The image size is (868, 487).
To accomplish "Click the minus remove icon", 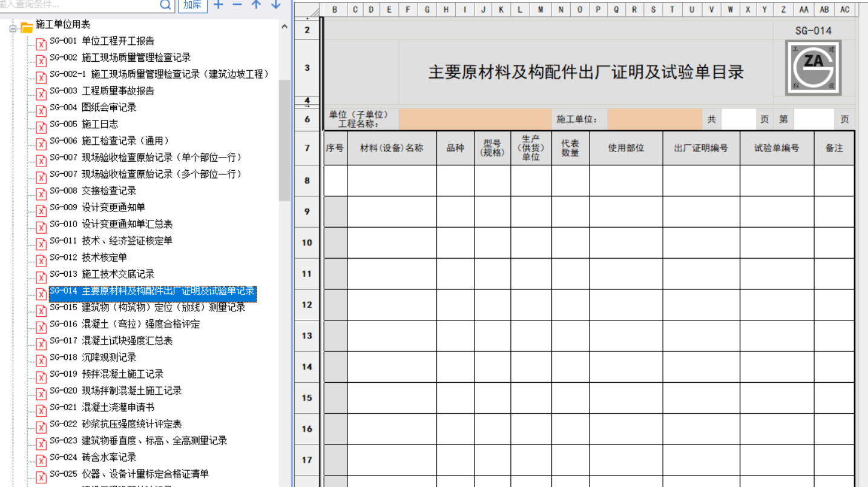I will point(237,4).
